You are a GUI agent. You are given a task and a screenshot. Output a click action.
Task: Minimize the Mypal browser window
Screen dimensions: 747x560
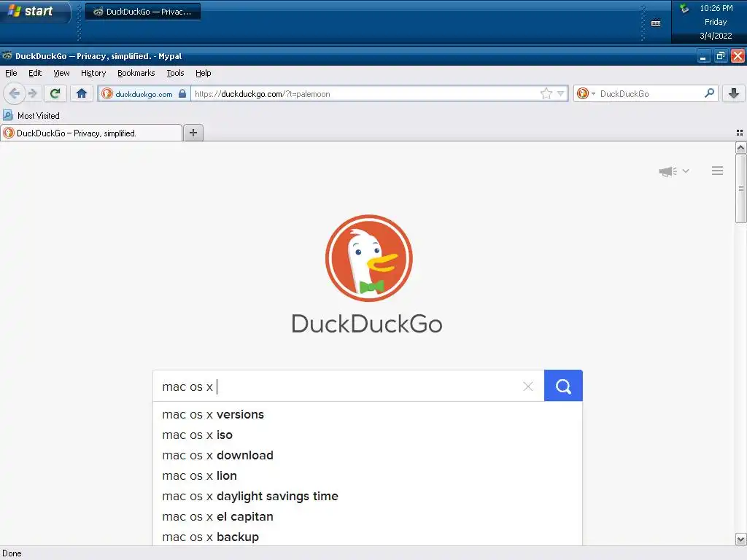click(x=703, y=56)
